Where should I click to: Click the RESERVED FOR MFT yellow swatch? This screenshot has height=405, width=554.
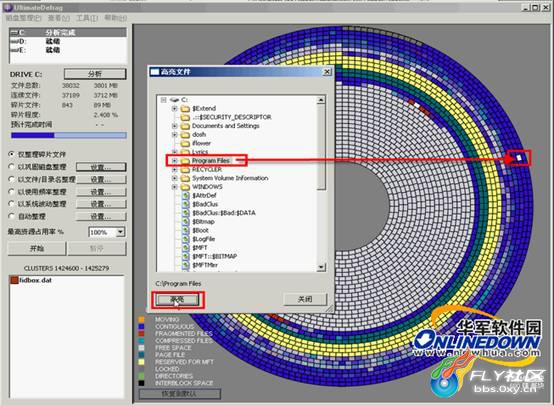pos(141,362)
